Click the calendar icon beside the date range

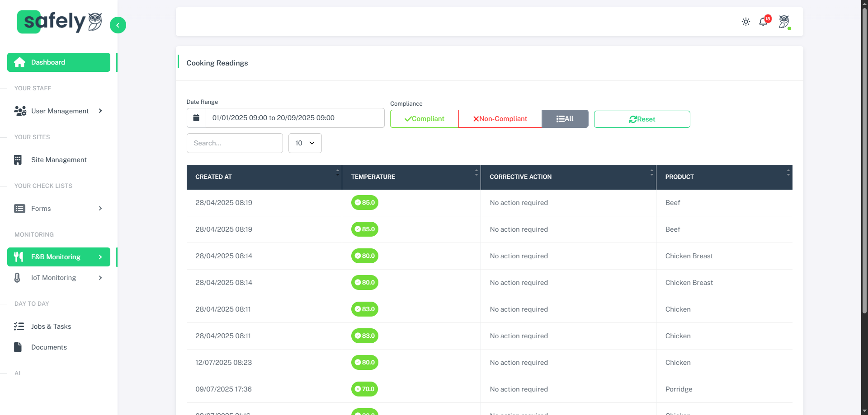coord(196,118)
